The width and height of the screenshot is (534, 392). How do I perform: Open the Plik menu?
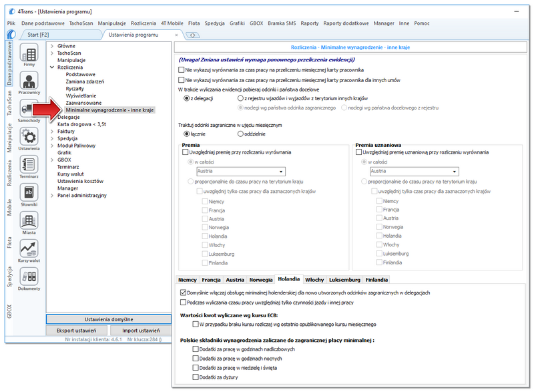(x=11, y=23)
